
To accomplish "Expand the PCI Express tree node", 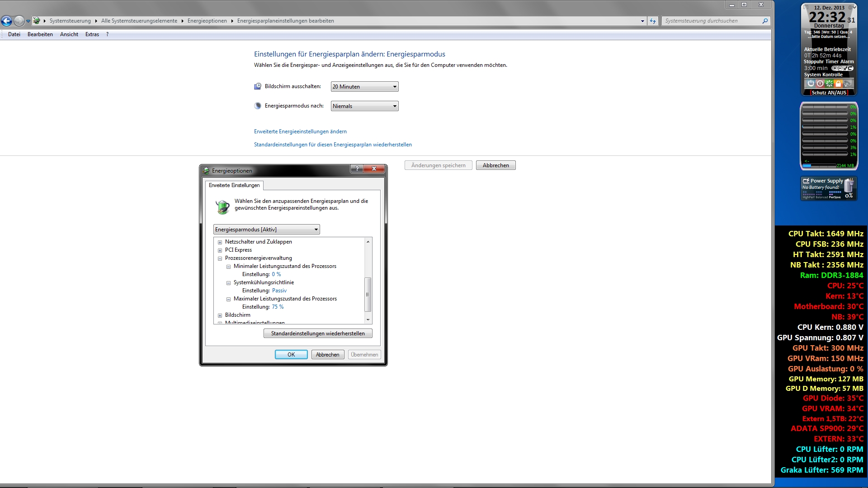I will click(x=220, y=250).
